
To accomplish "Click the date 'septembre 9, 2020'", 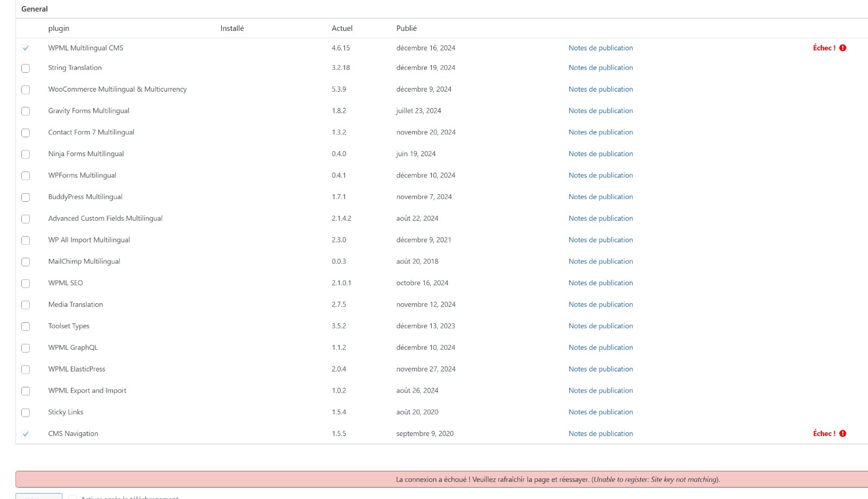I will 425,433.
